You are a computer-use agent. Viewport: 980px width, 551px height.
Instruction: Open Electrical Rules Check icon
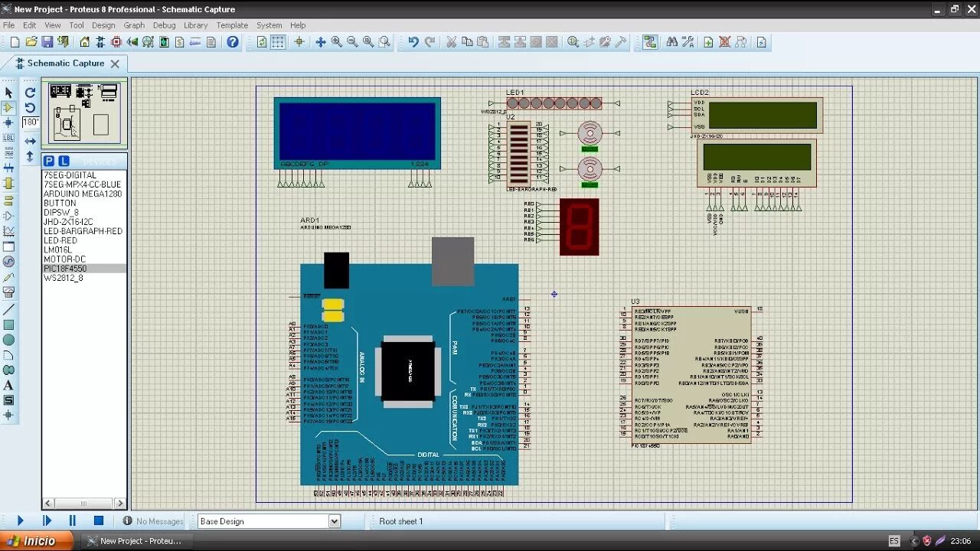point(762,42)
